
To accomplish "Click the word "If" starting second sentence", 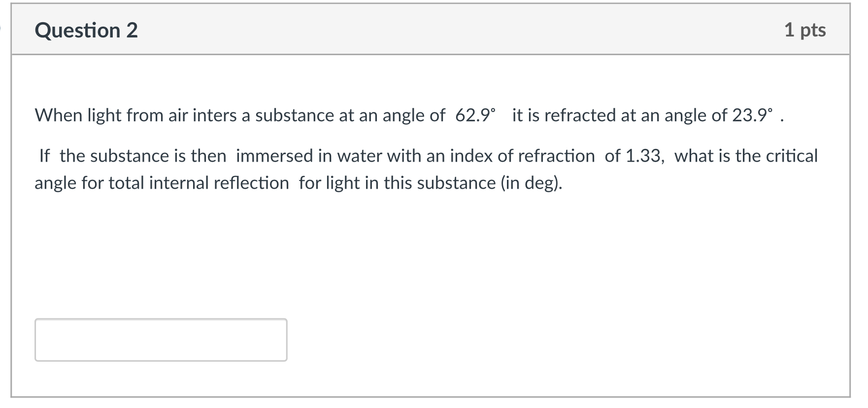I will 44,156.
